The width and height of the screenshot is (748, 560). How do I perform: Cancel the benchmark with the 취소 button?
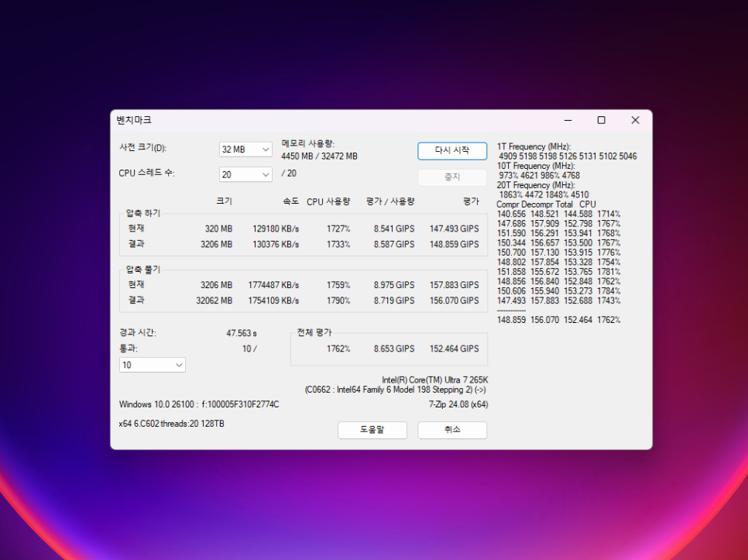click(x=452, y=430)
